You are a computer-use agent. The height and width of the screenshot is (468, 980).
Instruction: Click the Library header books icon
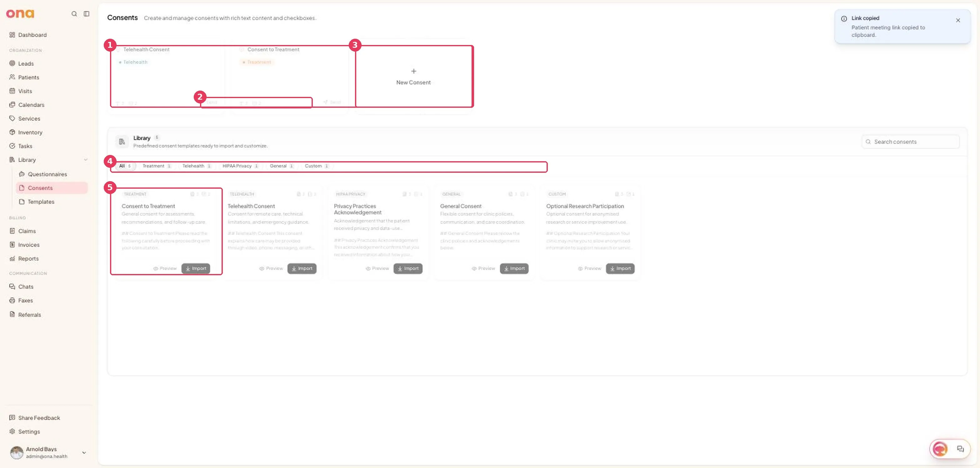pos(122,142)
